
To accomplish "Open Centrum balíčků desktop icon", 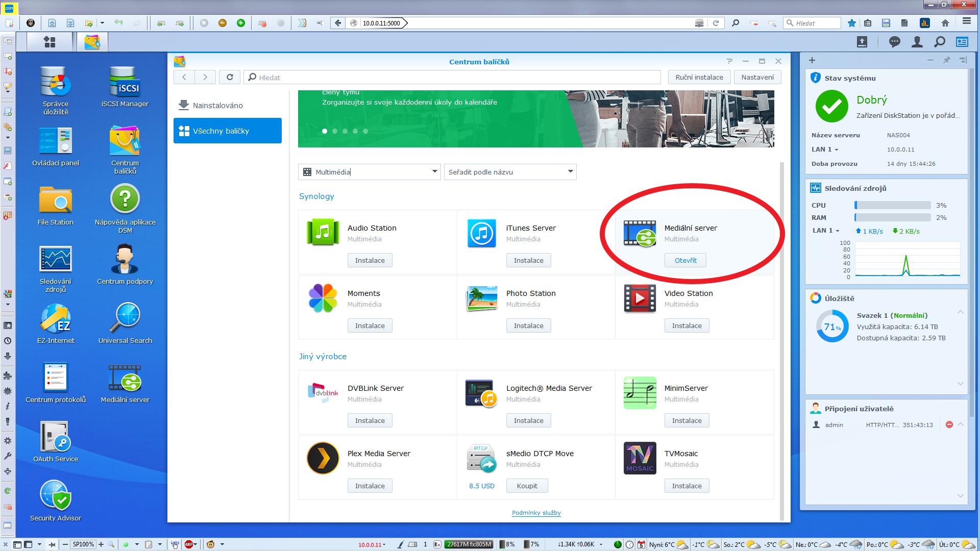I will pyautogui.click(x=125, y=149).
